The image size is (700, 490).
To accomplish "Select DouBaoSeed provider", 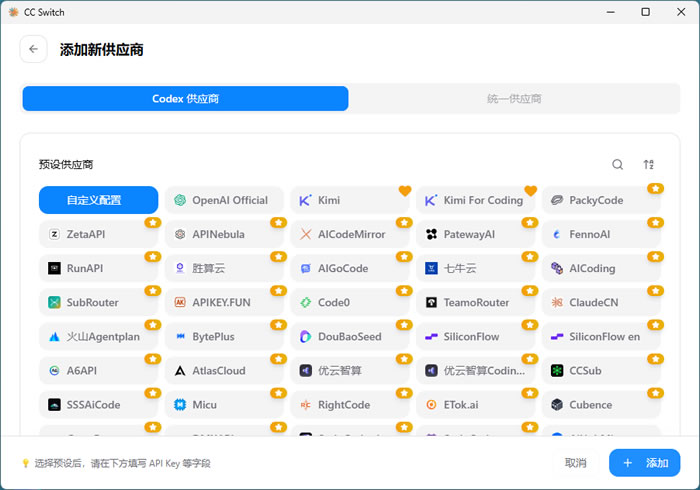I will point(350,336).
